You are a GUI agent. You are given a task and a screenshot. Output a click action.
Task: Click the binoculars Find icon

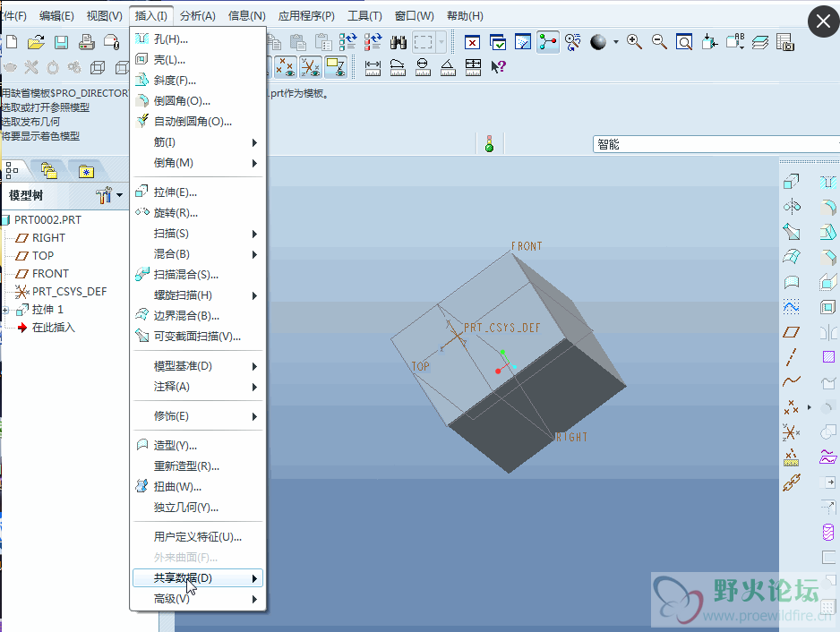coord(398,42)
